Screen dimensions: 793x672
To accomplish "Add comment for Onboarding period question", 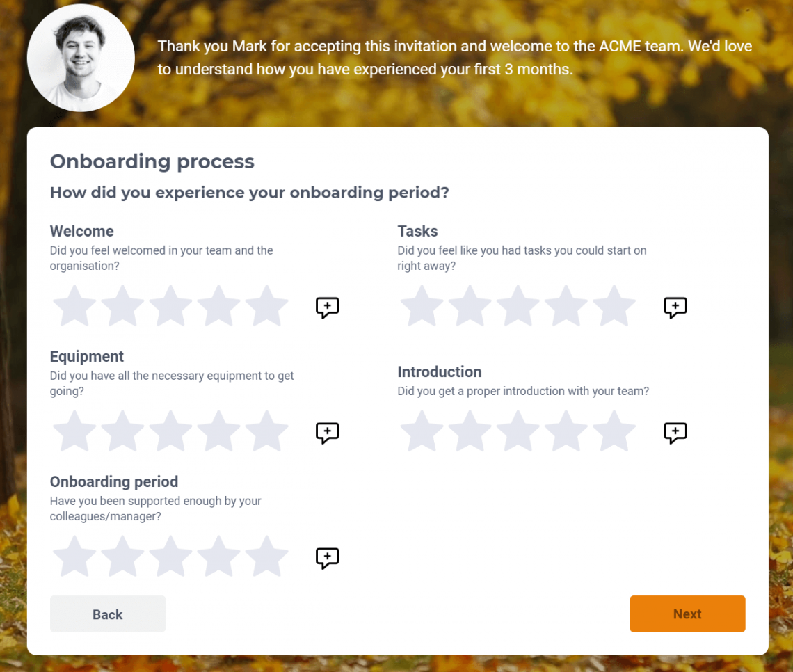I will pyautogui.click(x=328, y=558).
